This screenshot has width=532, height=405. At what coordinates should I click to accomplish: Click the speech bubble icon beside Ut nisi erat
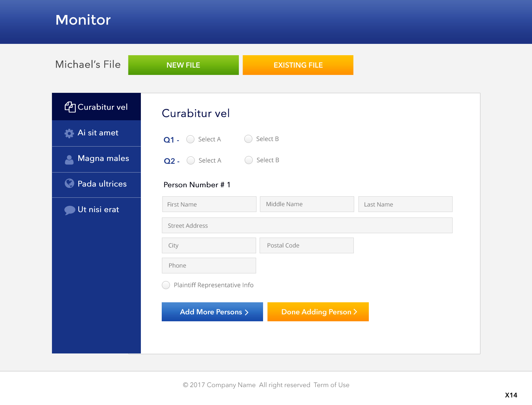[70, 210]
